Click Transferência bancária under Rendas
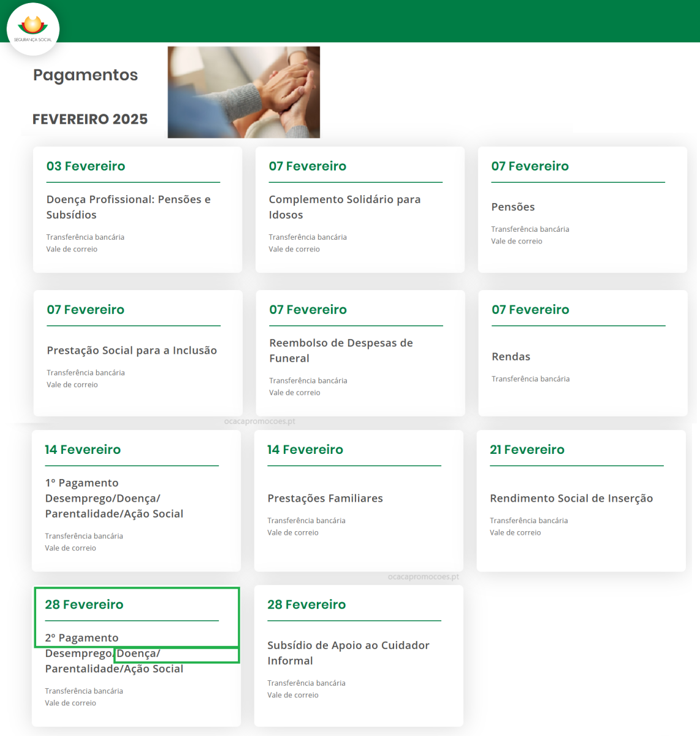700x736 pixels. tap(531, 379)
